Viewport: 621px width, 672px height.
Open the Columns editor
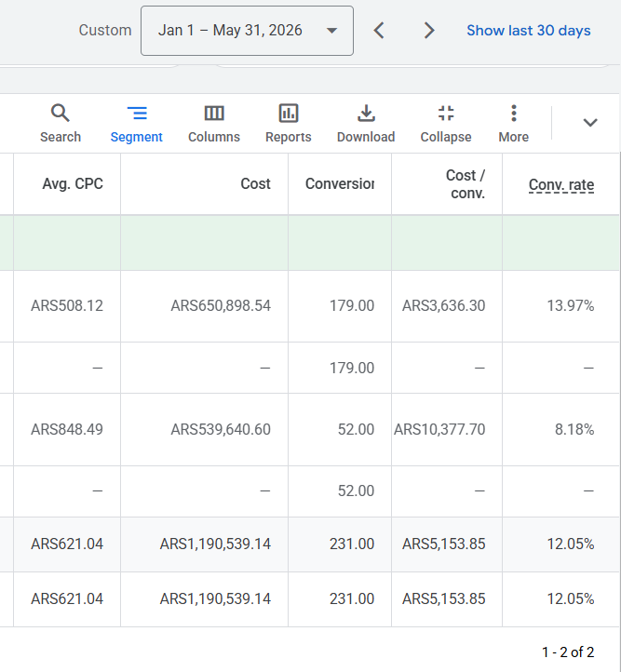pyautogui.click(x=214, y=124)
